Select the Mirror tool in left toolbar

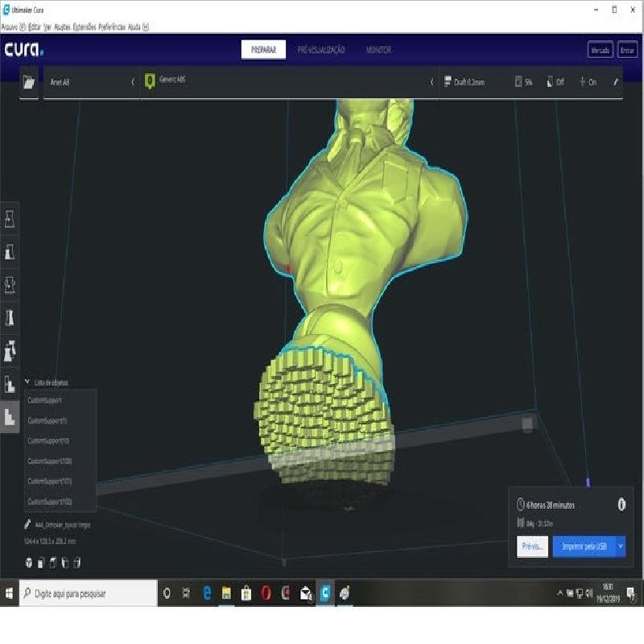pyautogui.click(x=10, y=317)
